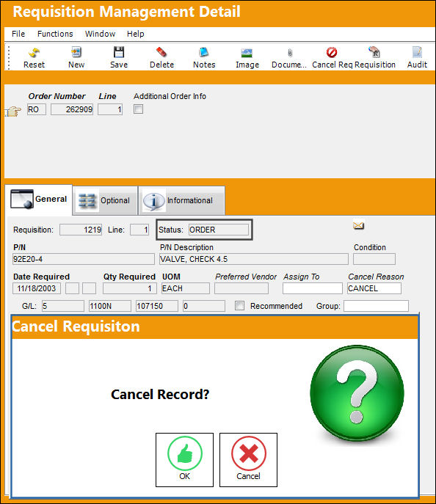
Task: Click the Group input field
Action: click(377, 306)
